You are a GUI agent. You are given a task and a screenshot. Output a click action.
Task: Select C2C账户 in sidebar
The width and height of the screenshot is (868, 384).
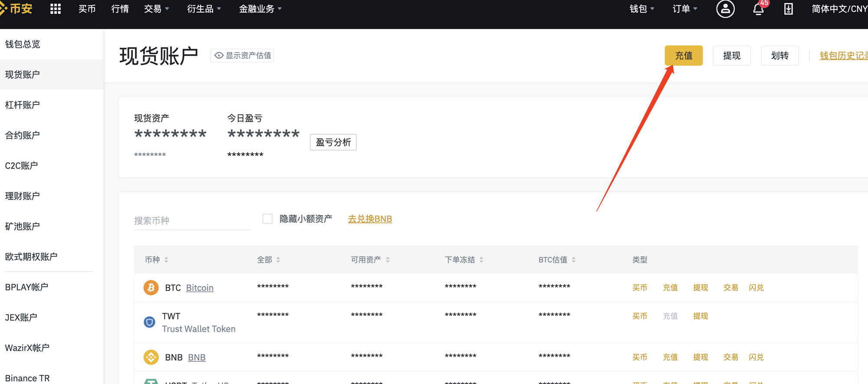coord(52,166)
